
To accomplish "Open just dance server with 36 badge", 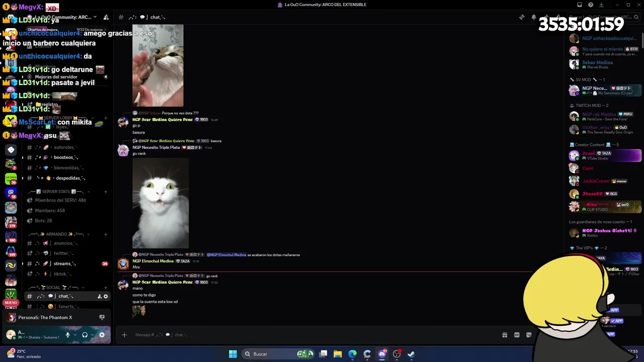I will pos(11,178).
